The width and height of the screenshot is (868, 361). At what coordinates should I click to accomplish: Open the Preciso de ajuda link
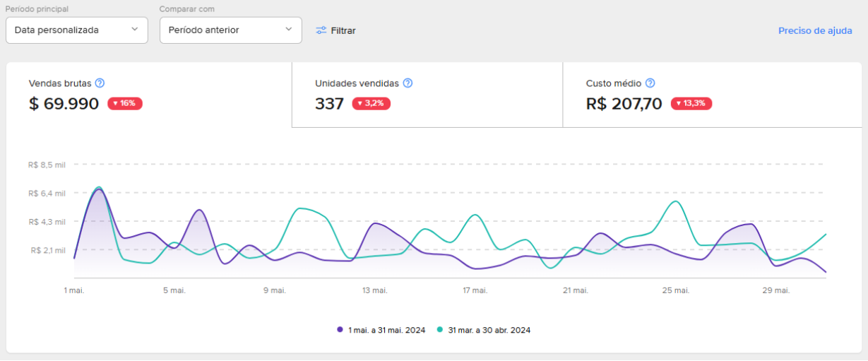click(815, 30)
